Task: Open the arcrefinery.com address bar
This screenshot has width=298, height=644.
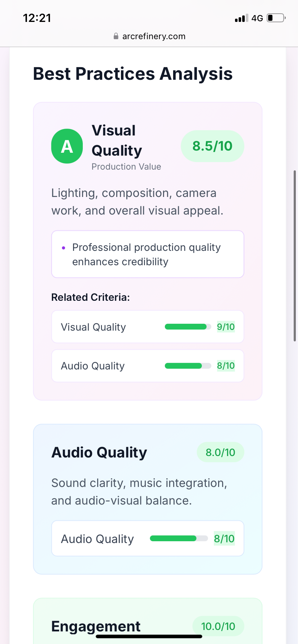Action: tap(149, 36)
